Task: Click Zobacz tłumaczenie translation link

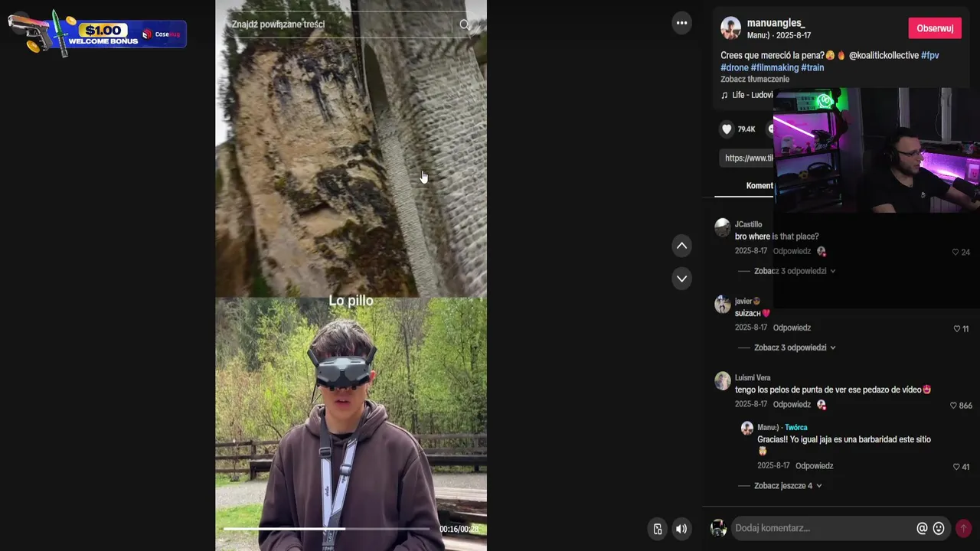Action: coord(755,79)
